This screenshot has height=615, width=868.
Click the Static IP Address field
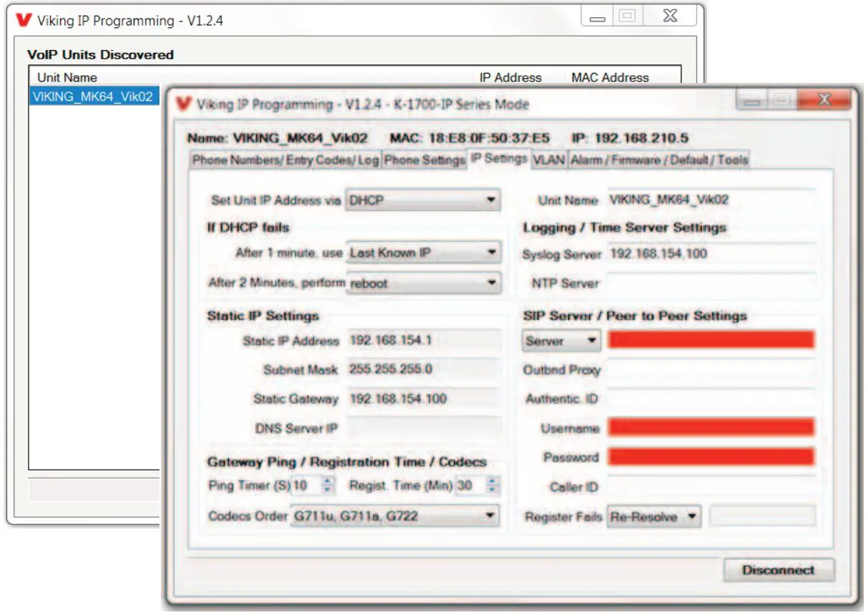(424, 340)
